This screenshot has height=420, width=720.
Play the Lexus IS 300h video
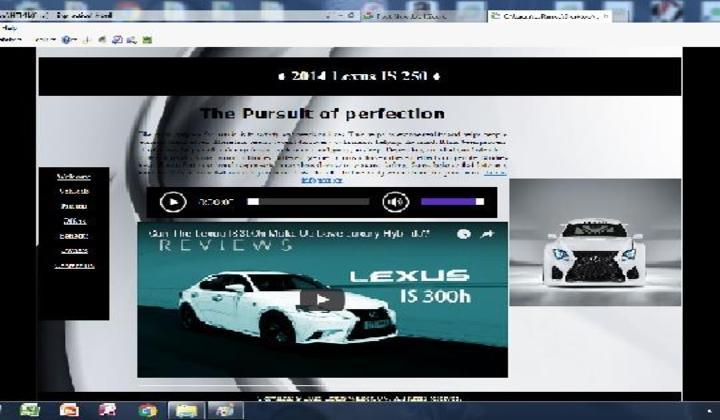coord(322,300)
